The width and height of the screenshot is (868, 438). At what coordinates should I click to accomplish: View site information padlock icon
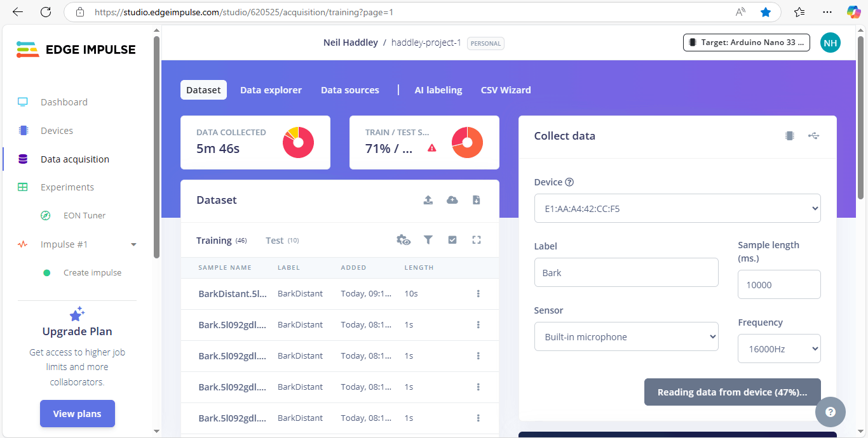(x=79, y=12)
